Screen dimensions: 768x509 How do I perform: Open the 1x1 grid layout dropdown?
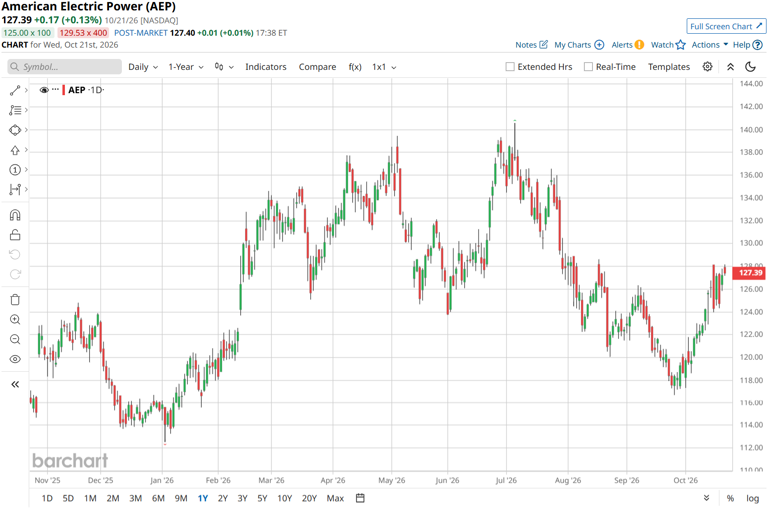pyautogui.click(x=384, y=67)
